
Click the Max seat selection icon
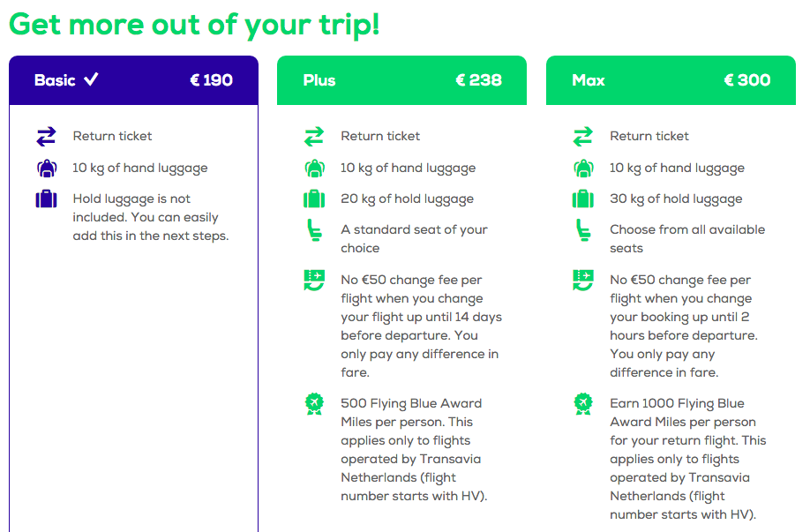tap(583, 230)
